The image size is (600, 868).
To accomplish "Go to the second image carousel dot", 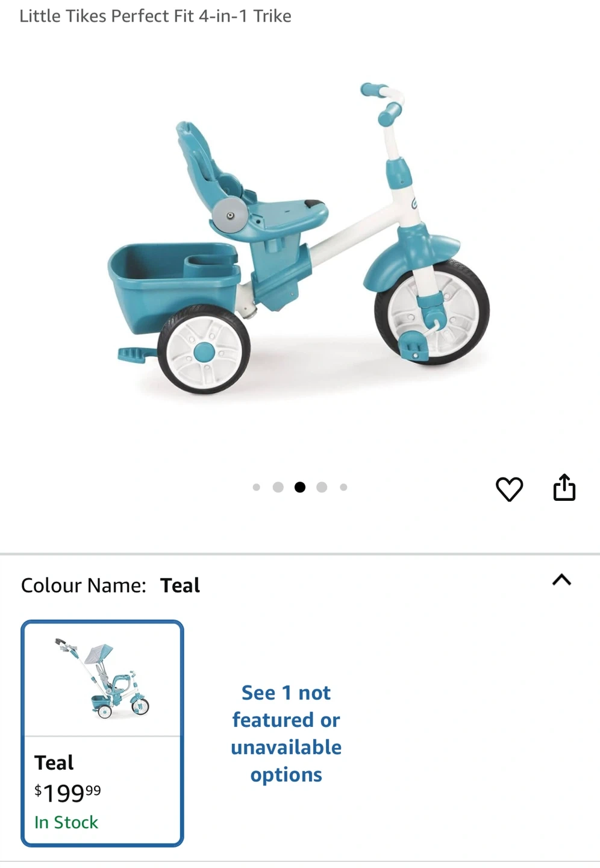I will pyautogui.click(x=278, y=487).
